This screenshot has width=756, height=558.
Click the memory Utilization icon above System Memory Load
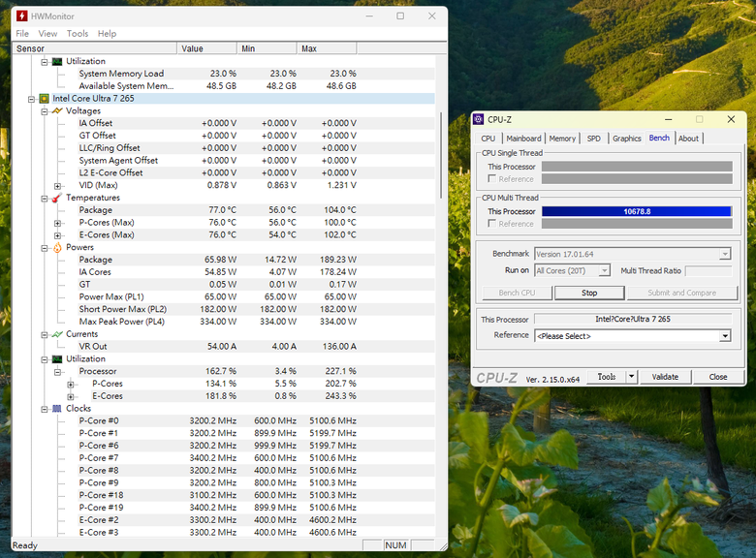click(57, 61)
